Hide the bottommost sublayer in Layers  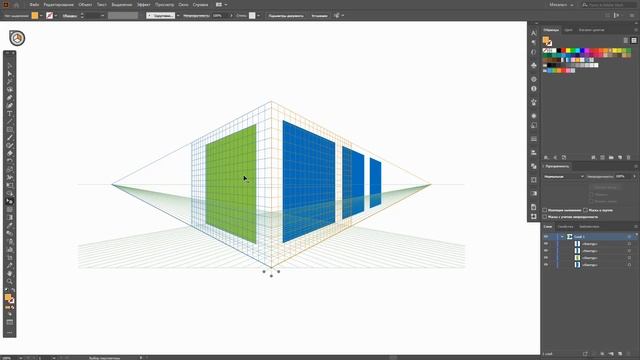[x=546, y=264]
